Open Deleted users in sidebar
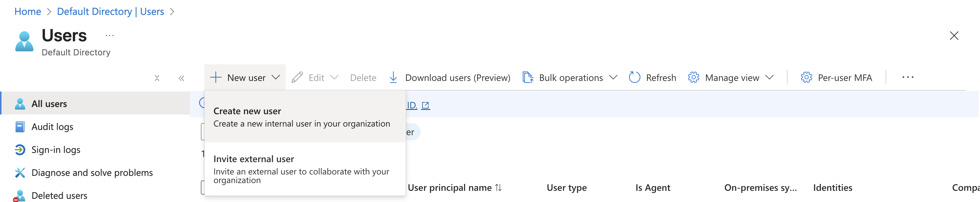The image size is (980, 202). (x=59, y=195)
